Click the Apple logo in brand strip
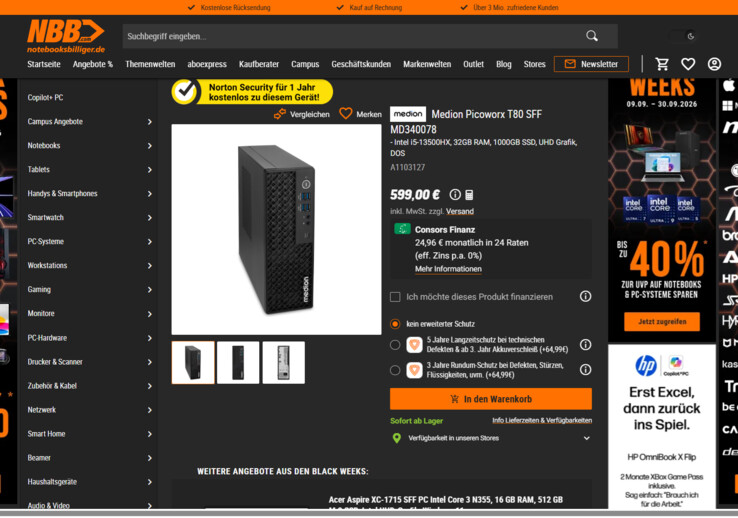 (x=729, y=85)
